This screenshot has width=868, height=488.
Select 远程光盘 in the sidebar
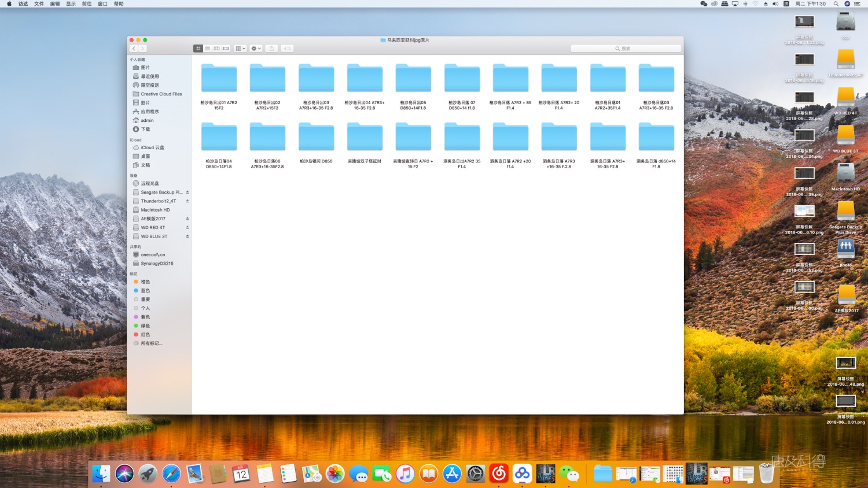pyautogui.click(x=149, y=183)
